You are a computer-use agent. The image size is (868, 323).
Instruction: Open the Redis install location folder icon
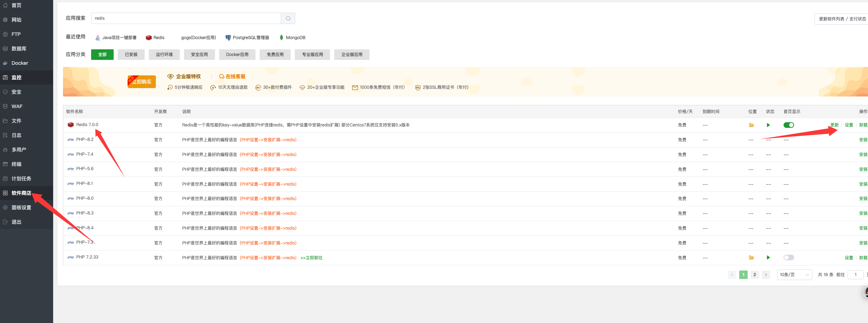[751, 125]
